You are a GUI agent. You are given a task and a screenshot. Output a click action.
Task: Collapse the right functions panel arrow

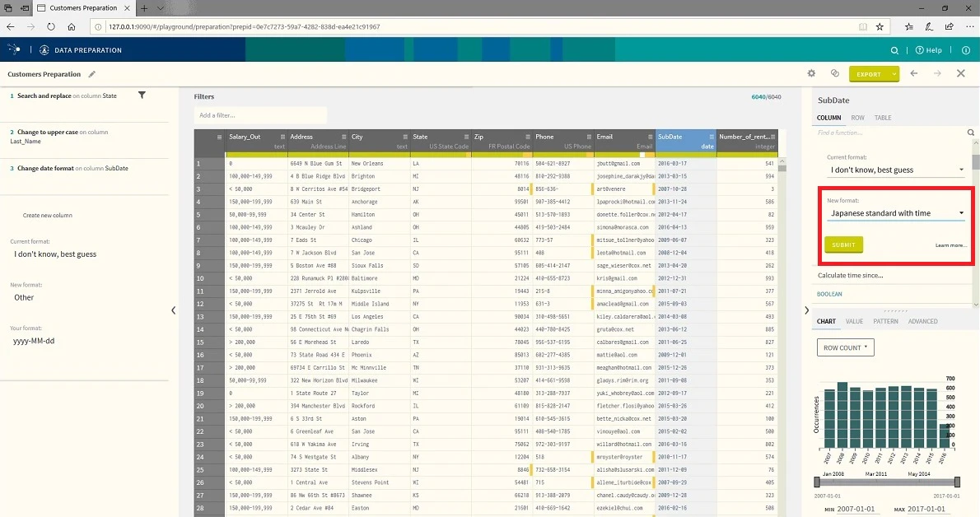(x=806, y=310)
